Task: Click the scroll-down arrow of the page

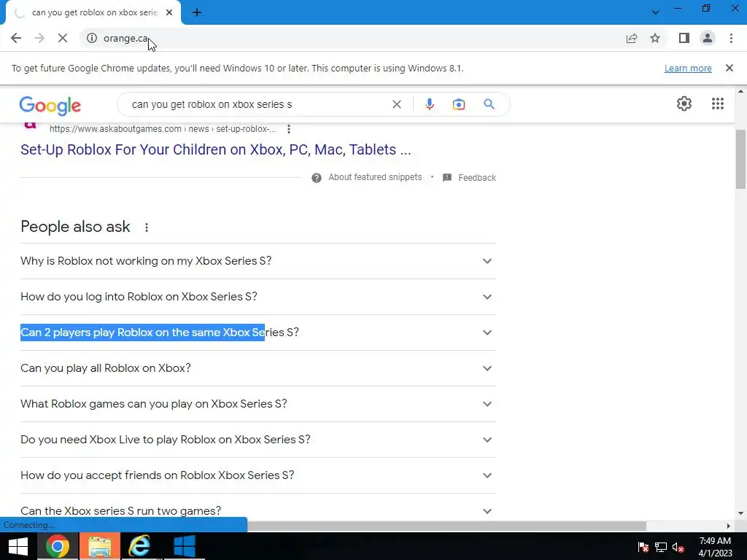Action: [x=740, y=513]
